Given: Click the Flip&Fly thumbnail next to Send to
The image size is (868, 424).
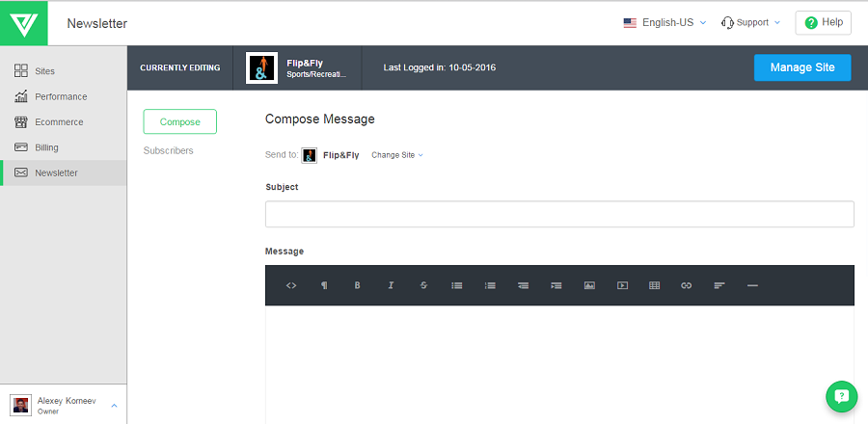Looking at the screenshot, I should pos(309,155).
